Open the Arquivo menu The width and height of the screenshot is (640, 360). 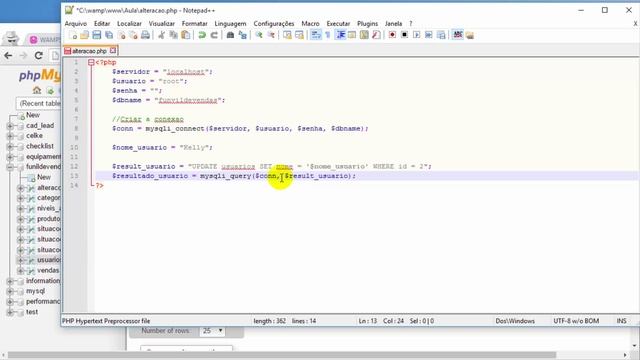pyautogui.click(x=76, y=24)
